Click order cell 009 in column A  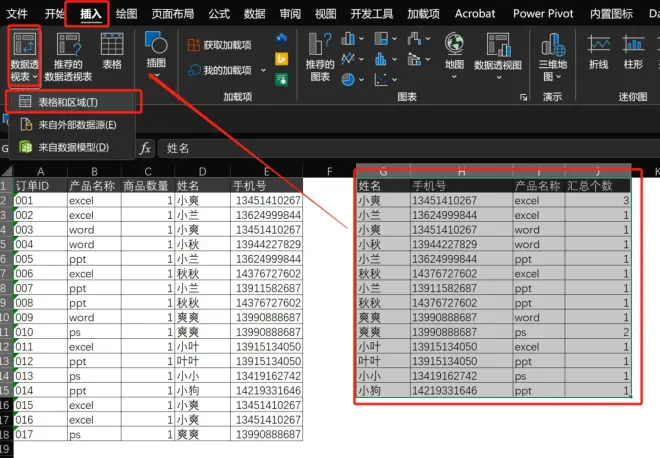point(40,317)
